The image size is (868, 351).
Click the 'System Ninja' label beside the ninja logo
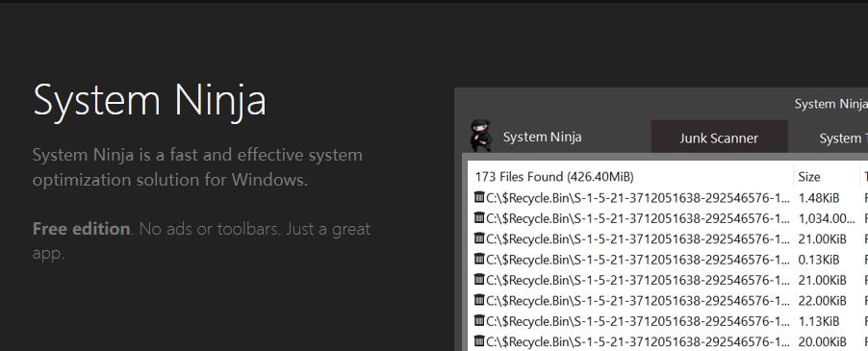[542, 137]
